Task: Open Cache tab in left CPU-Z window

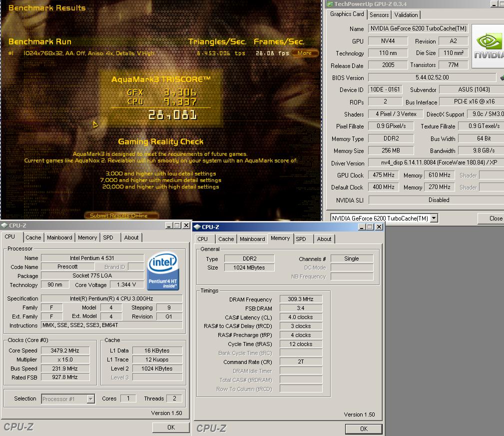Action: 33,237
